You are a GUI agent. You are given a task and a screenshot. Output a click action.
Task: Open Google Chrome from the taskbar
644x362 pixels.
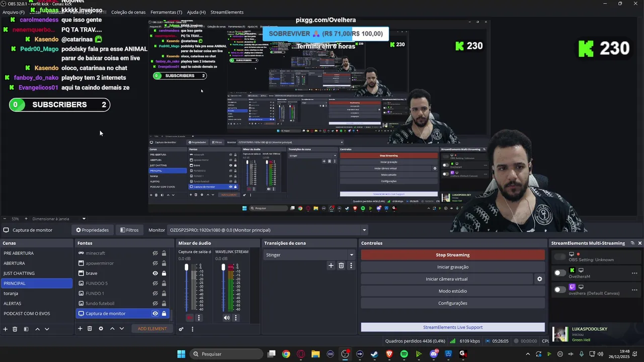pyautogui.click(x=286, y=354)
